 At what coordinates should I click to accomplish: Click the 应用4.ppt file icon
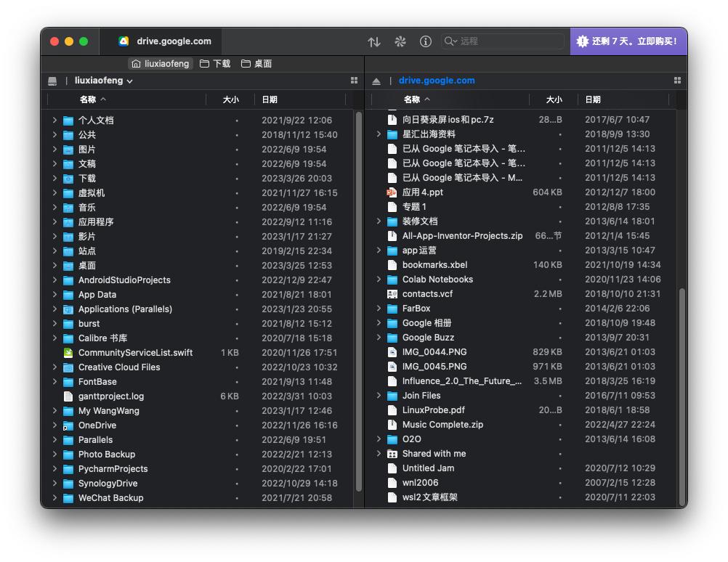click(x=392, y=192)
